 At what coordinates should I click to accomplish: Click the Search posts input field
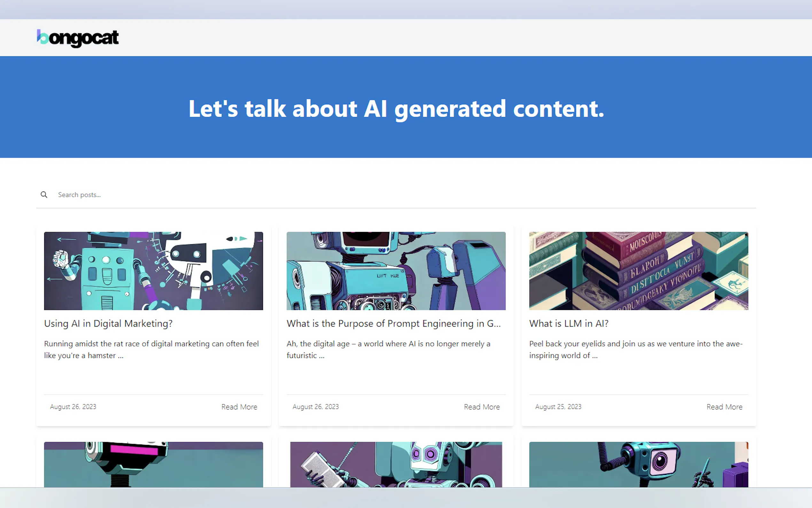click(403, 195)
